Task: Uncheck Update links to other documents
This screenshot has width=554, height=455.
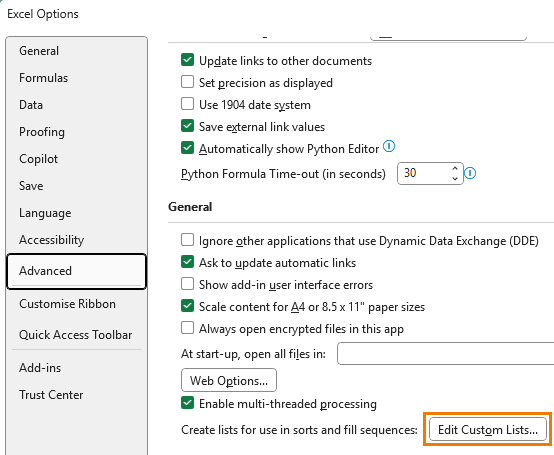Action: (x=187, y=60)
